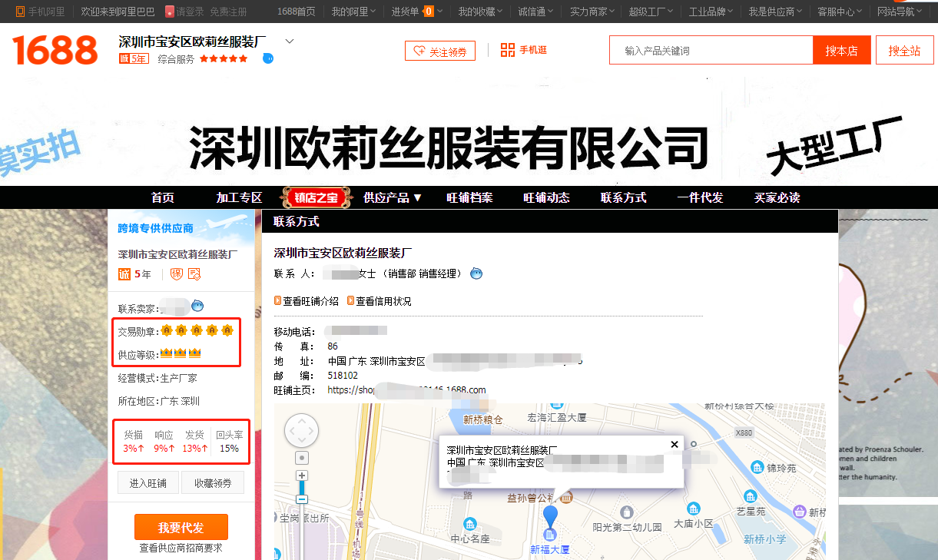Click the red icon beside 请登录
The width and height of the screenshot is (938, 560).
coord(170,12)
